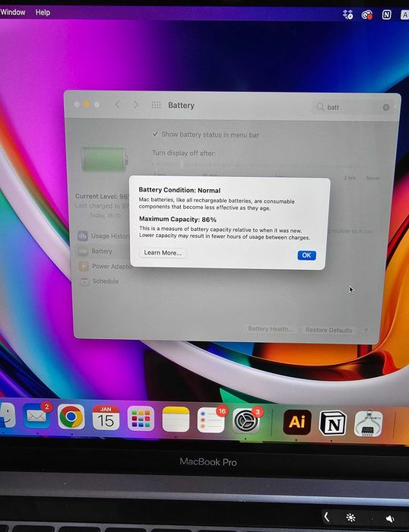Click the Battery Health button
The height and width of the screenshot is (532, 409).
pos(270,329)
